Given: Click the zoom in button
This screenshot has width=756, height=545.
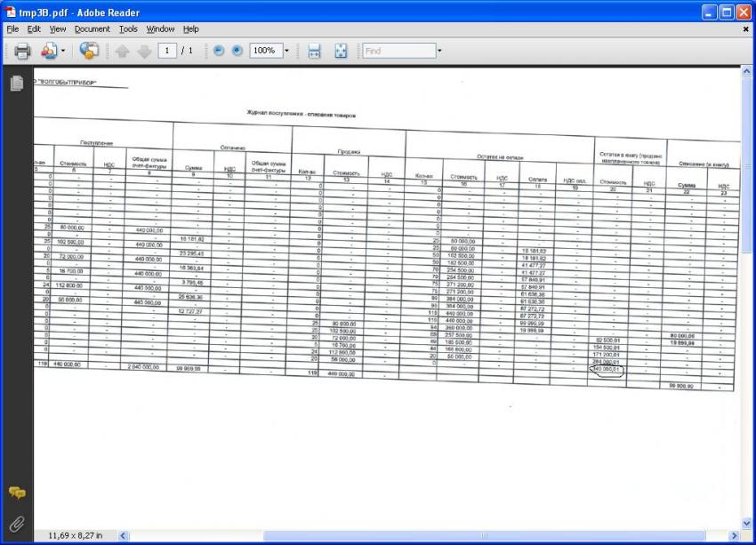Looking at the screenshot, I should [x=237, y=52].
